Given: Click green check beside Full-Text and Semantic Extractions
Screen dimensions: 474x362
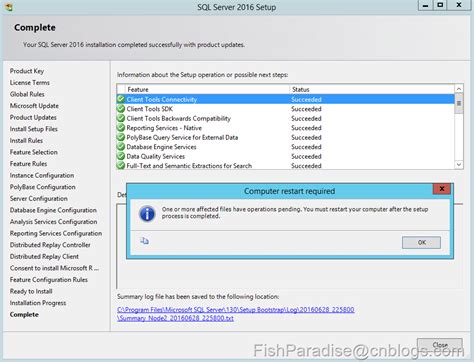Looking at the screenshot, I should coord(121,165).
